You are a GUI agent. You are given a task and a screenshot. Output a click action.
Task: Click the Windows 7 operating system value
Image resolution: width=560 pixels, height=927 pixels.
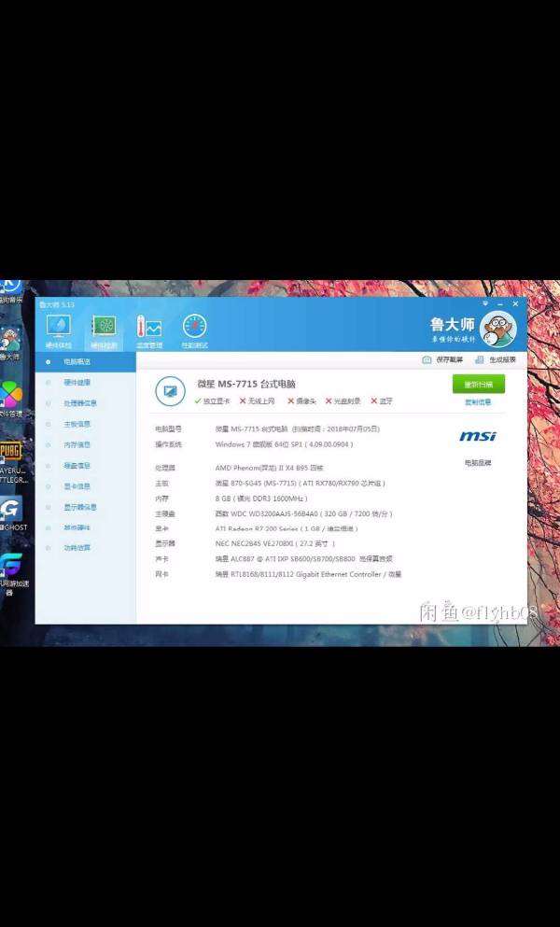(x=284, y=444)
